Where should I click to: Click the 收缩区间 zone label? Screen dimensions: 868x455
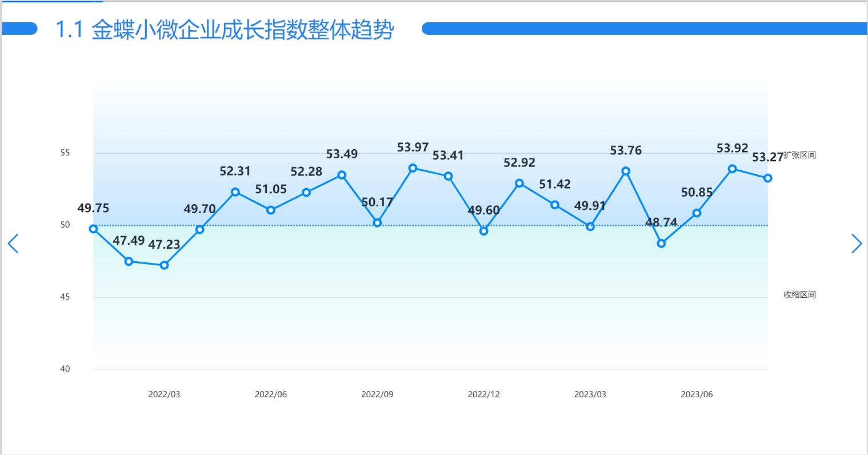click(799, 294)
